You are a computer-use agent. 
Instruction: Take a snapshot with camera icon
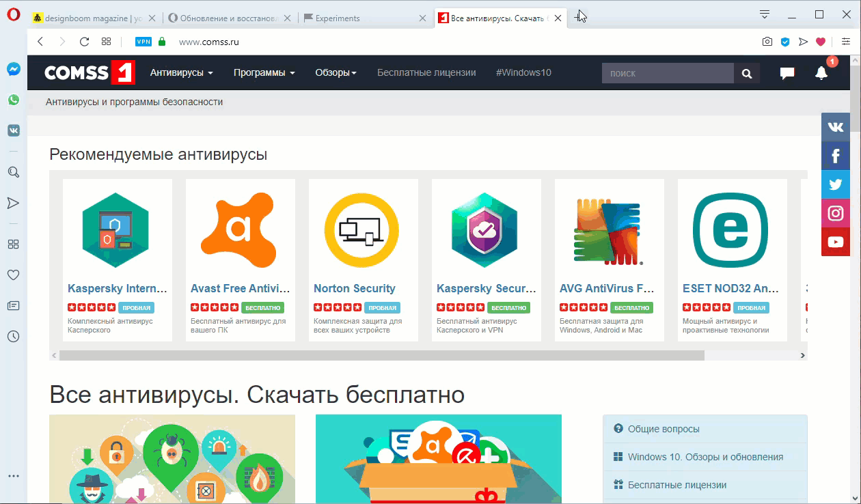pyautogui.click(x=767, y=42)
